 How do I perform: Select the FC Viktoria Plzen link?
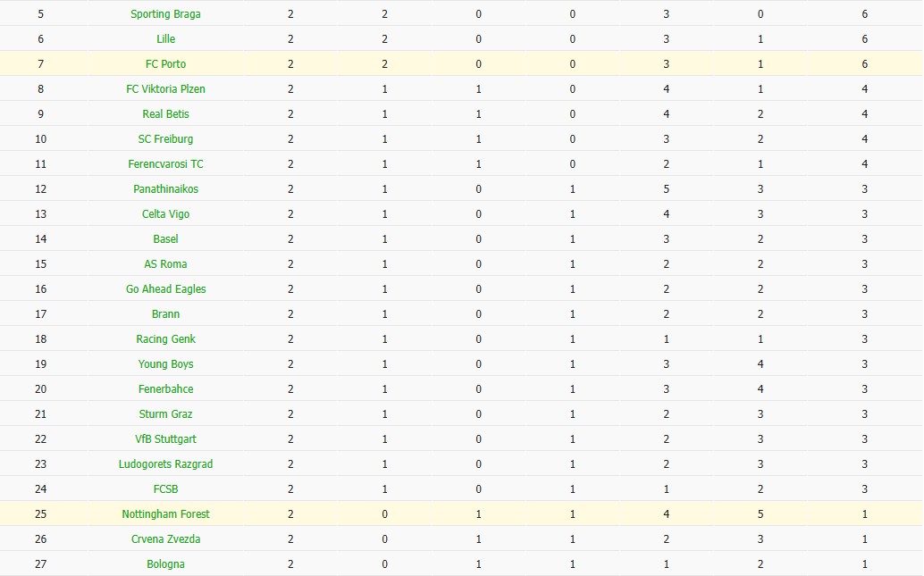pyautogui.click(x=165, y=89)
